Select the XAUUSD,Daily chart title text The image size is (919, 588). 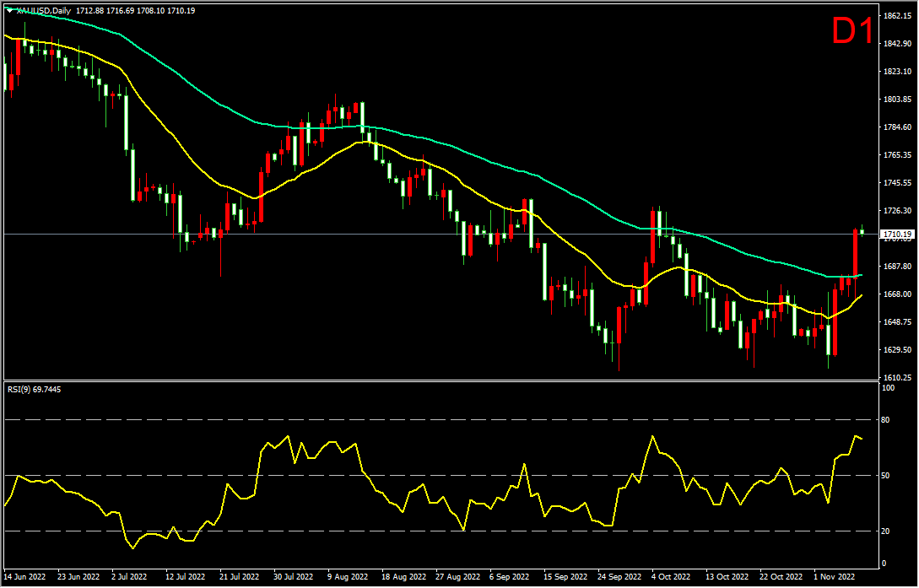click(x=44, y=10)
